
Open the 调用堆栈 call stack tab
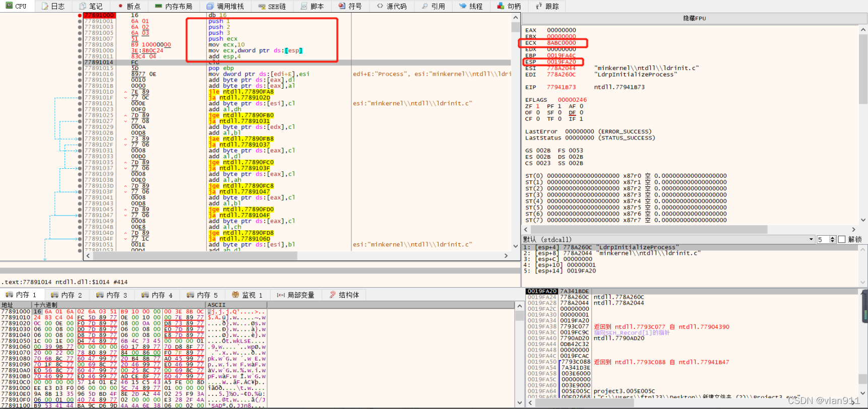[x=225, y=6]
